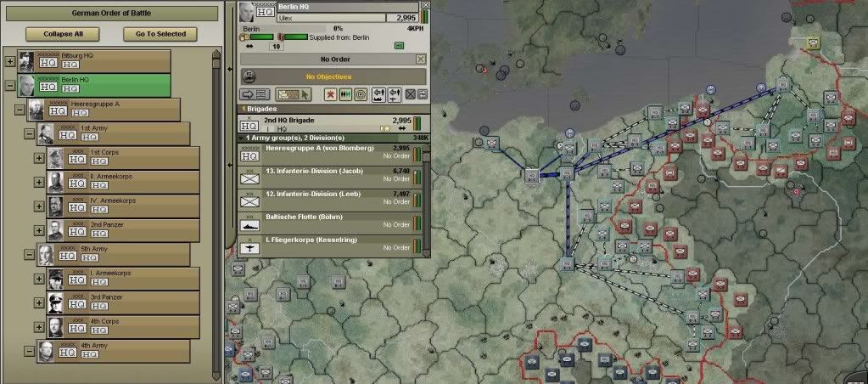Click the supply green bar
This screenshot has width=868, height=384.
pos(296,37)
